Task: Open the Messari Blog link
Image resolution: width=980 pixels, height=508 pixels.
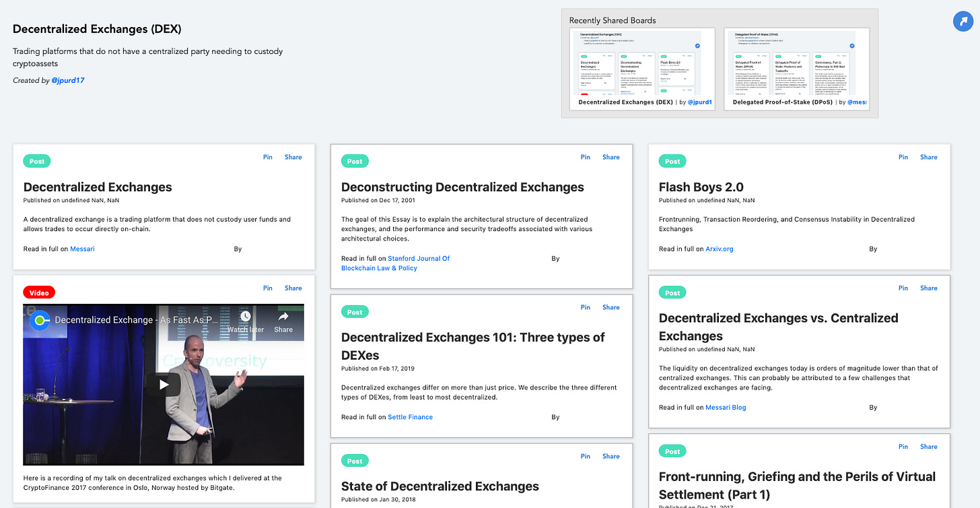Action: coord(726,407)
